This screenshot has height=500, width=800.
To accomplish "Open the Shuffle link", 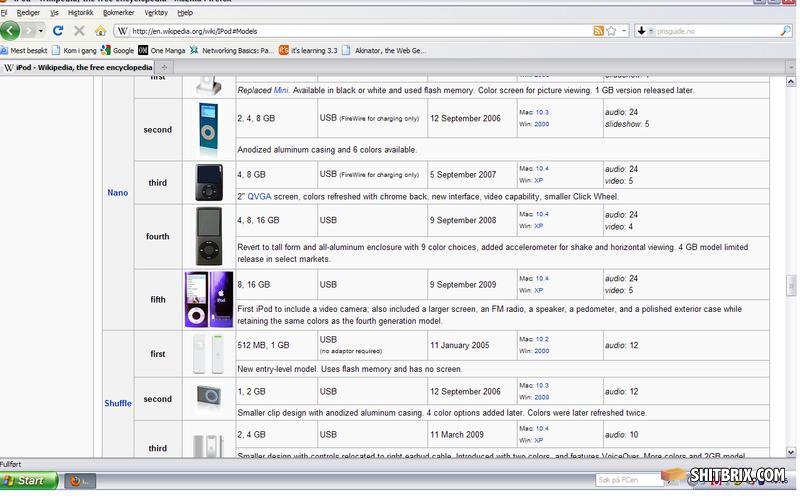I will pos(118,403).
